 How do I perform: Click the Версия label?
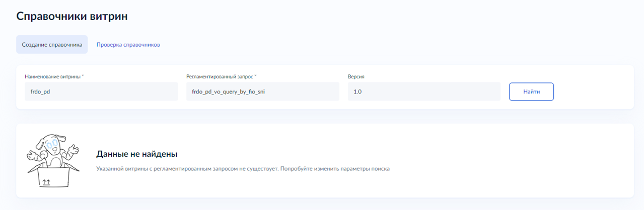(356, 76)
